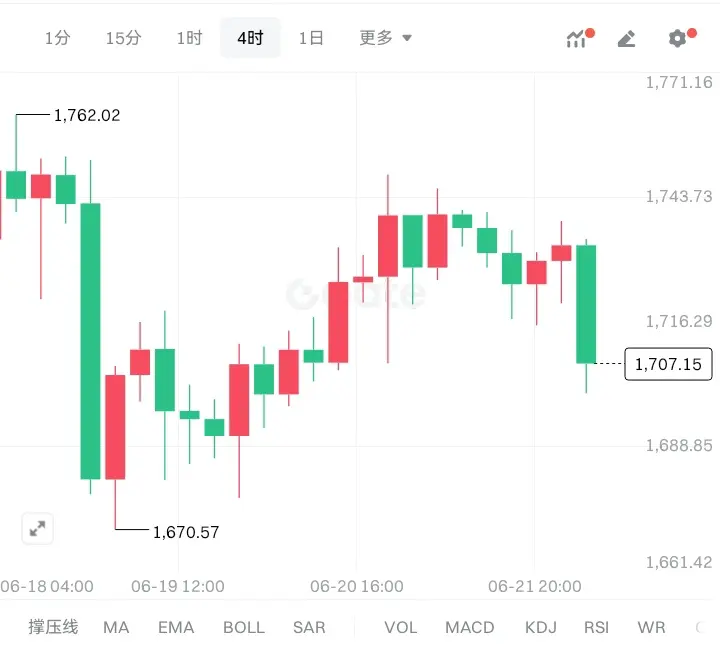Viewport: 720px width, 652px height.
Task: Enable the SAR indicator
Action: (x=309, y=627)
